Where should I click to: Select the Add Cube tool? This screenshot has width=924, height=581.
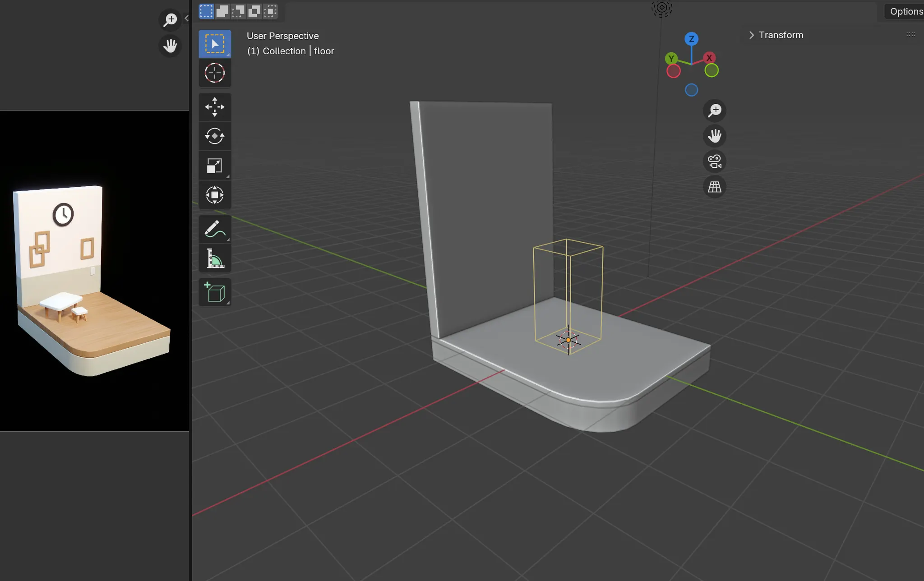215,292
